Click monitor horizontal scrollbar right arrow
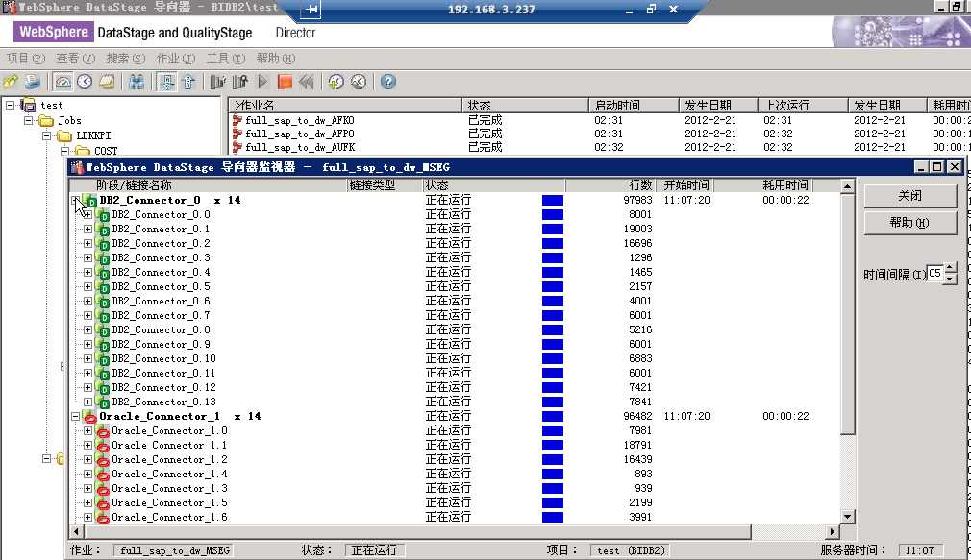 pos(833,531)
